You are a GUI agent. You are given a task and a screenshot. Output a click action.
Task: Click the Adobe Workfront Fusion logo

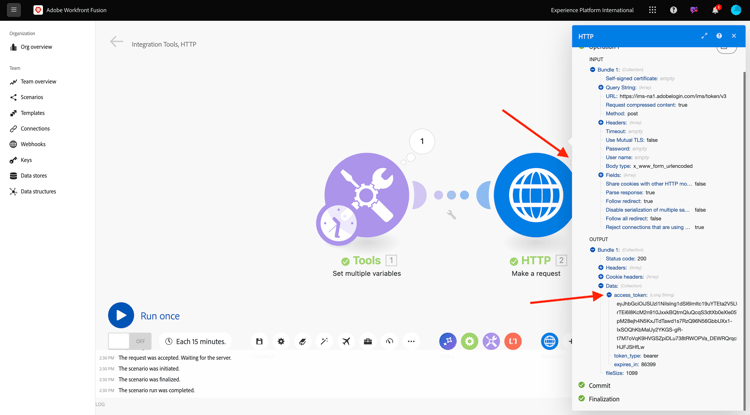(x=38, y=10)
